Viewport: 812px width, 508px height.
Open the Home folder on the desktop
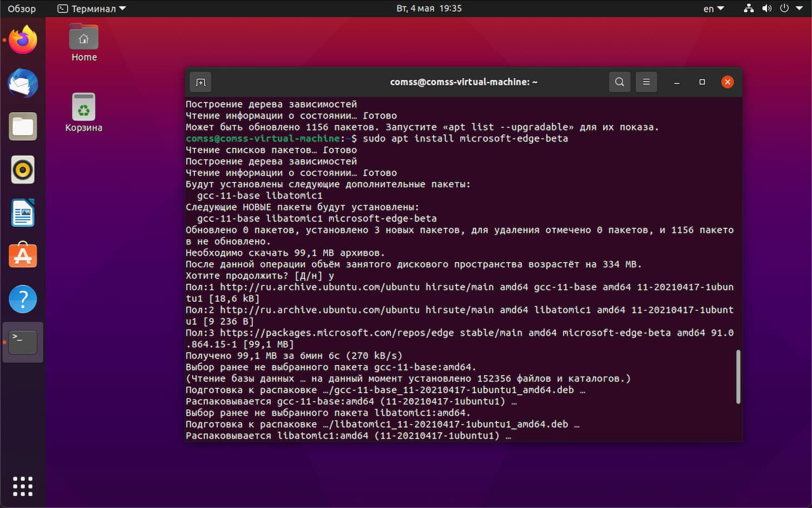tap(83, 38)
